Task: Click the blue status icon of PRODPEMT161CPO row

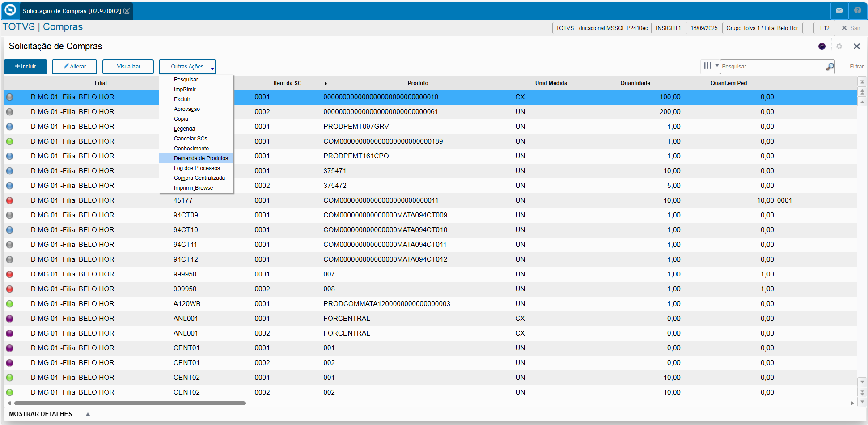Action: [9, 156]
